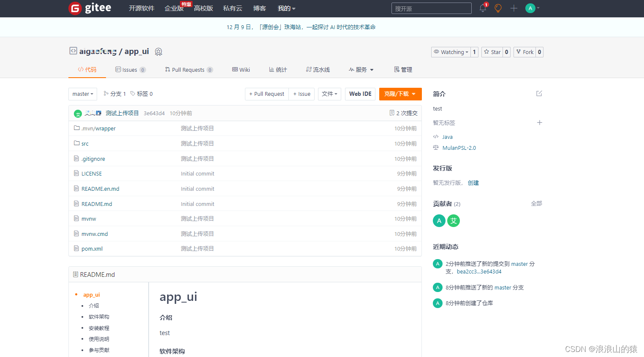Viewport: 644px width, 357px height.
Task: Expand the 服务 dropdown tab
Action: (361, 70)
